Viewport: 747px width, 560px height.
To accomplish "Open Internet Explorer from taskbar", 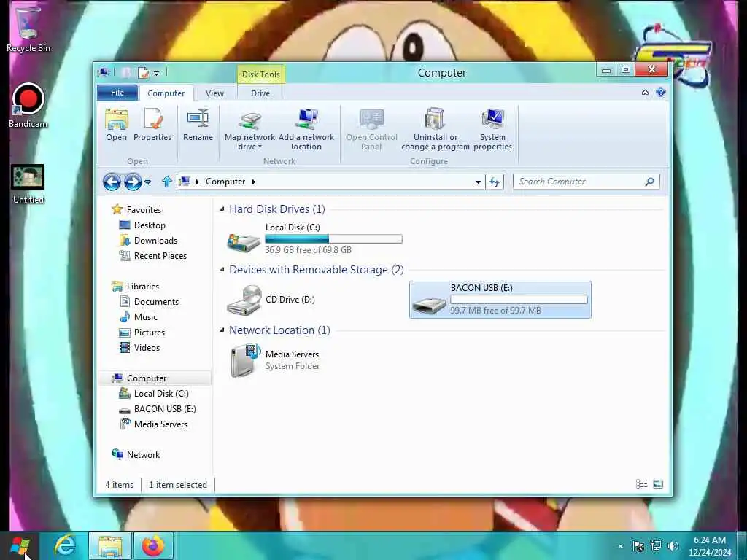I will (65, 545).
